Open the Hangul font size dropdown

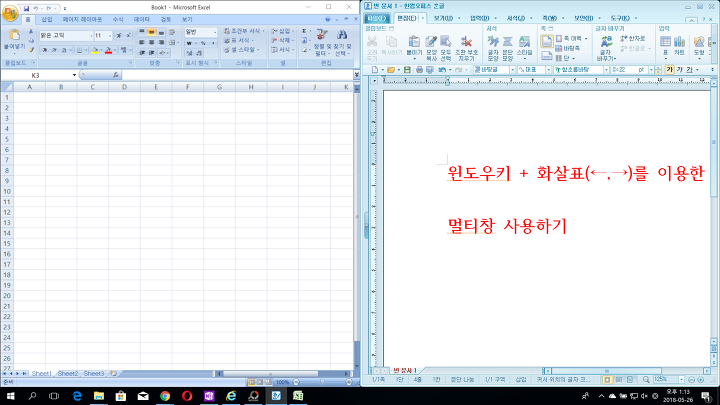[651, 70]
